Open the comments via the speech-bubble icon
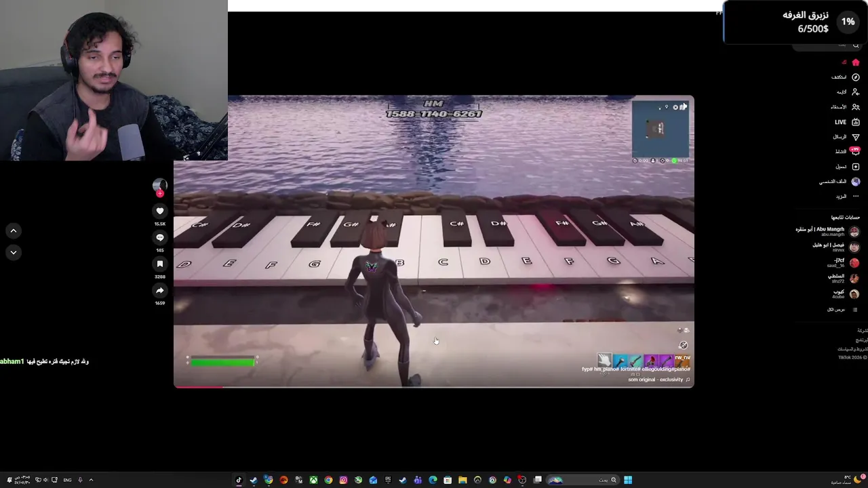Image resolution: width=868 pixels, height=488 pixels. 160,237
